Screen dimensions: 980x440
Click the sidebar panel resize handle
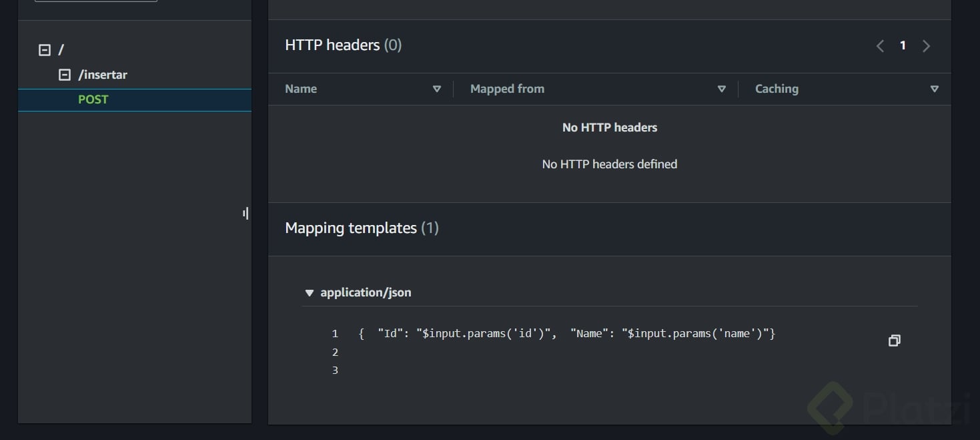point(246,214)
